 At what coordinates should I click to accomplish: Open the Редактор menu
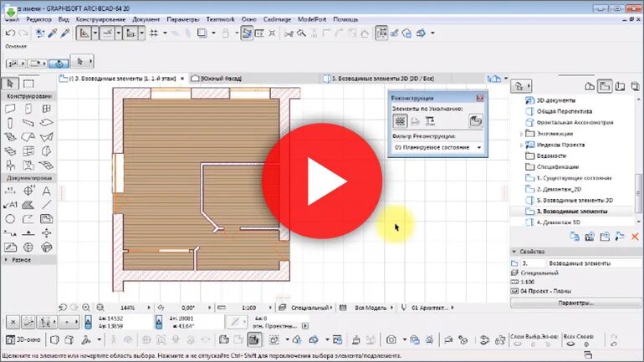pyautogui.click(x=39, y=19)
